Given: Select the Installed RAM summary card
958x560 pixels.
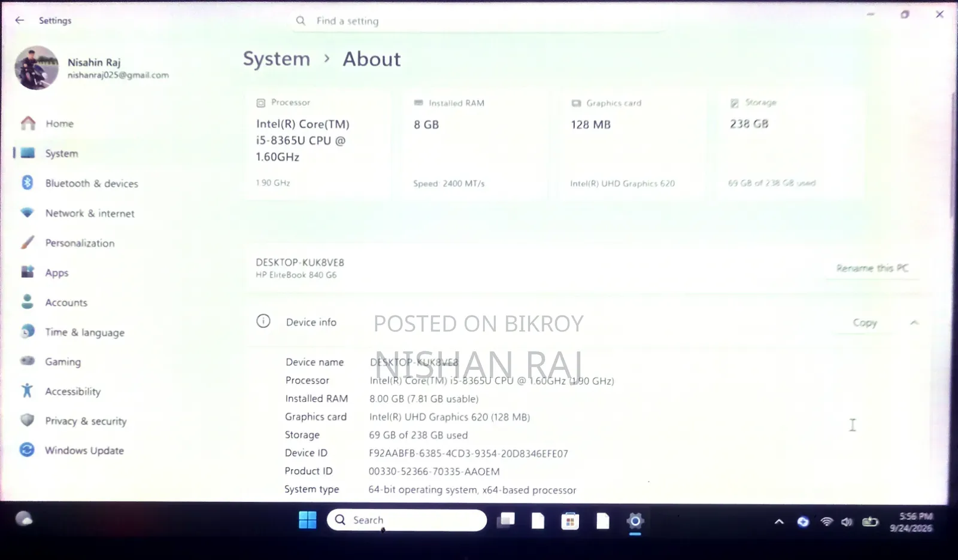Looking at the screenshot, I should [x=475, y=144].
